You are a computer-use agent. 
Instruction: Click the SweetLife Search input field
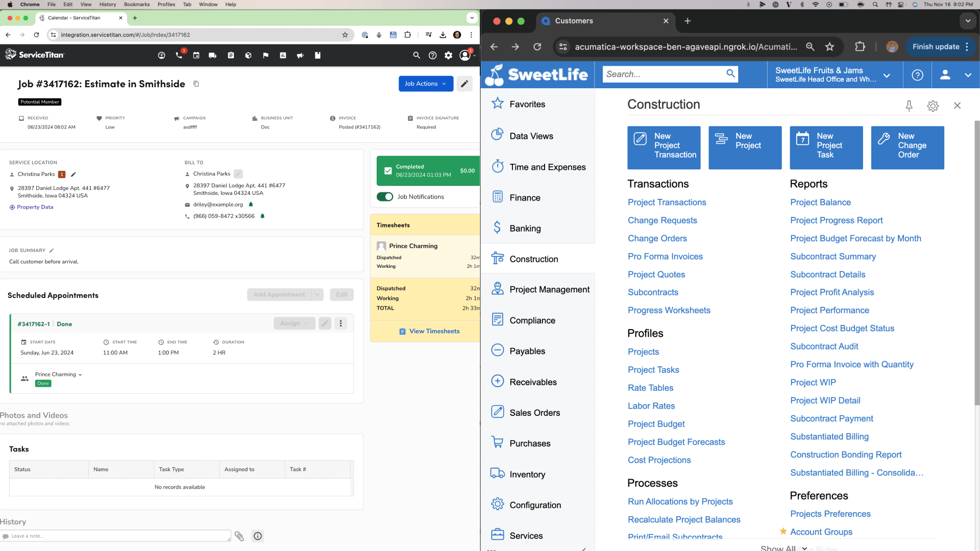coord(664,74)
